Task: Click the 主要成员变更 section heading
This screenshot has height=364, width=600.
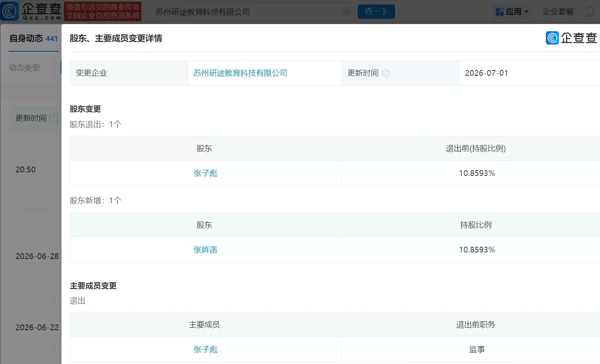Action: [x=93, y=285]
